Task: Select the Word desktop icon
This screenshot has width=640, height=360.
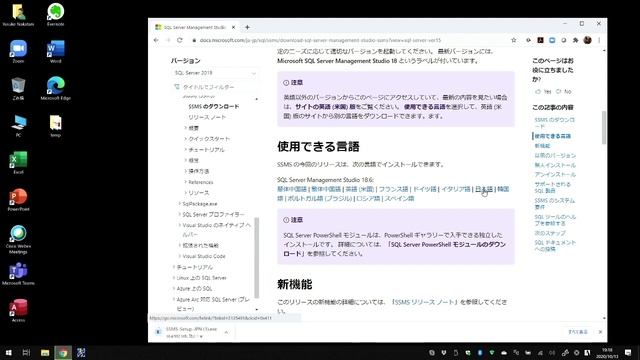Action: click(x=56, y=51)
